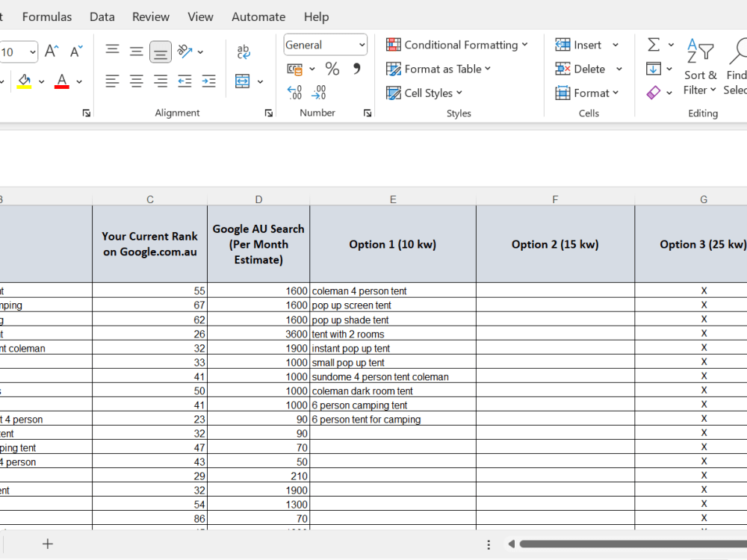
Task: Apply middle vertical alignment
Action: click(136, 52)
